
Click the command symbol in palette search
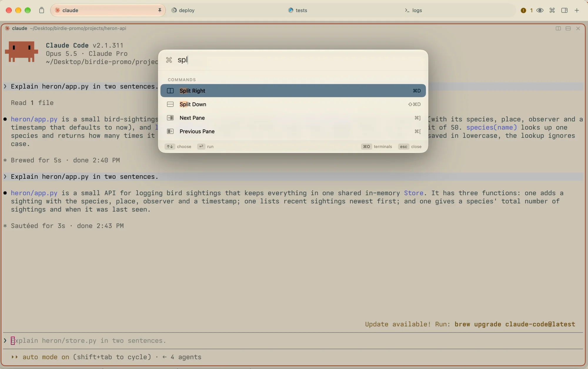pos(169,60)
